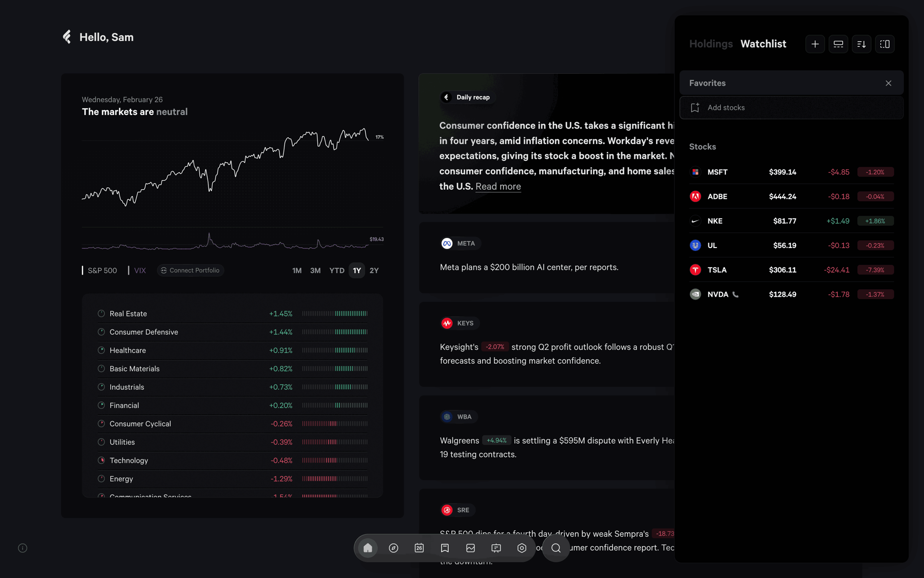The height and width of the screenshot is (578, 924).
Task: Click the NVIDIA logo icon
Action: (695, 294)
